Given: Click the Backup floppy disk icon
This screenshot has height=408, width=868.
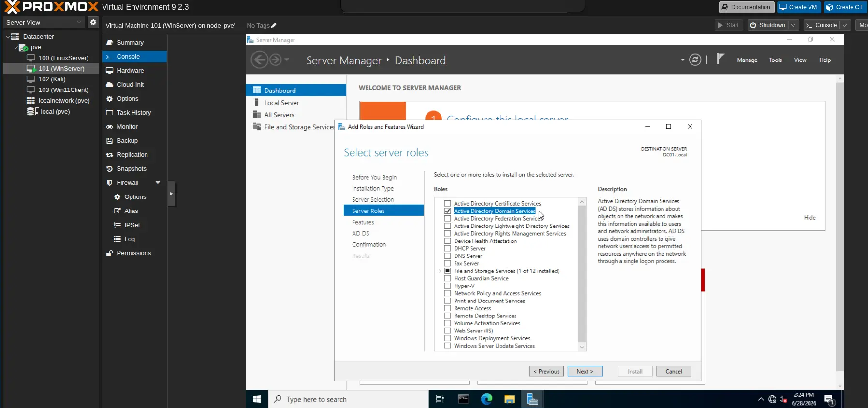Looking at the screenshot, I should [110, 141].
